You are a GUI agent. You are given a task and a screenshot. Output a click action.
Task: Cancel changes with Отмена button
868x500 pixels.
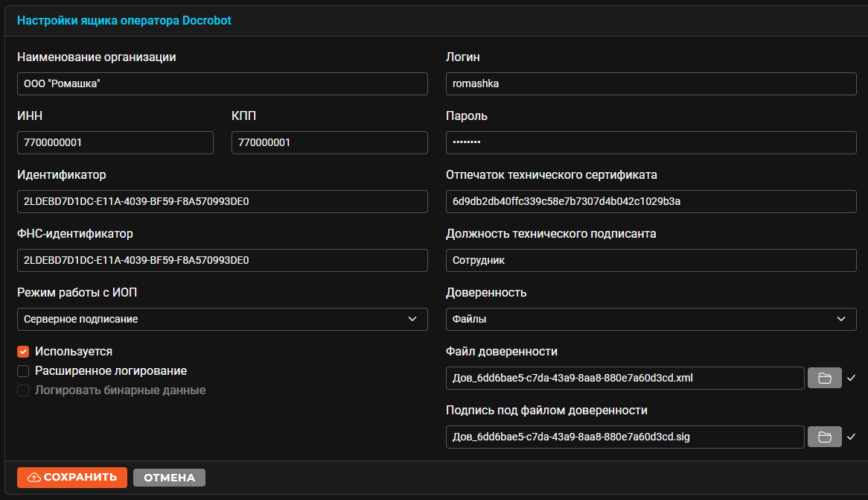pos(170,478)
